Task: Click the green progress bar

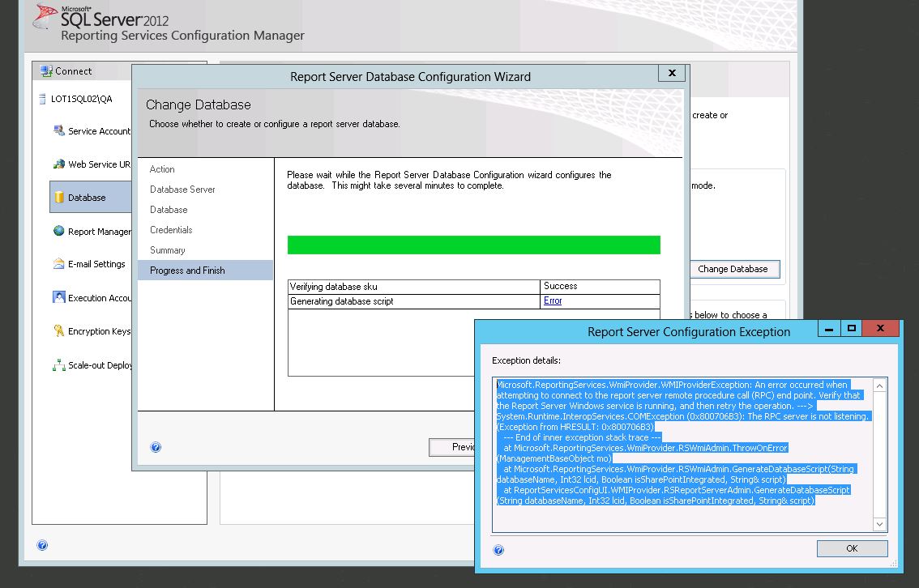Action: point(473,245)
